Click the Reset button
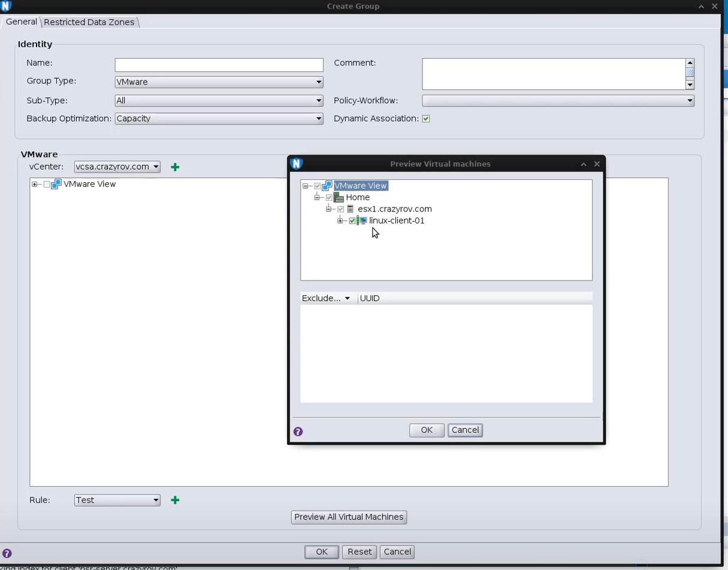Screen dimensions: 728x570 click(360, 552)
